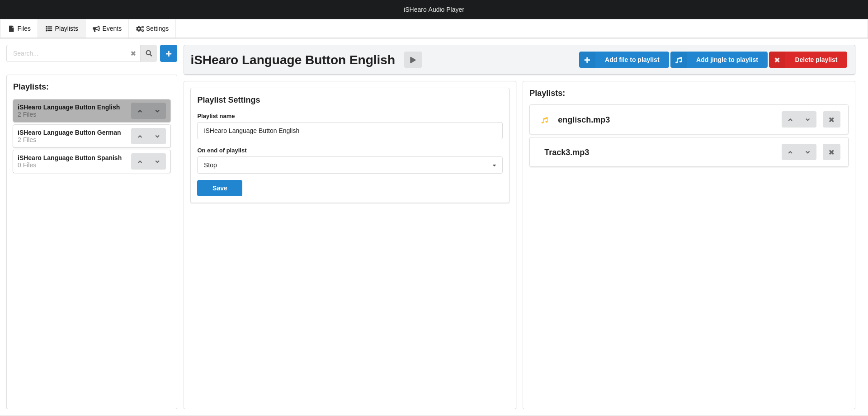Screen dimensions: 868x416
Task: Click into the Playlist name text field
Action: 349,131
